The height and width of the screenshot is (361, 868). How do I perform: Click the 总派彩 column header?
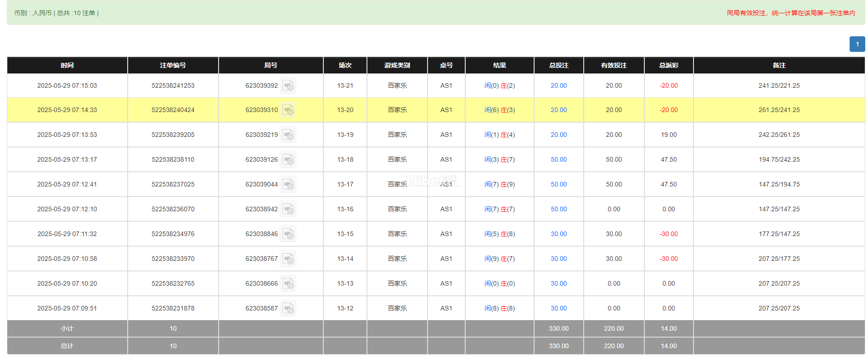pyautogui.click(x=669, y=65)
